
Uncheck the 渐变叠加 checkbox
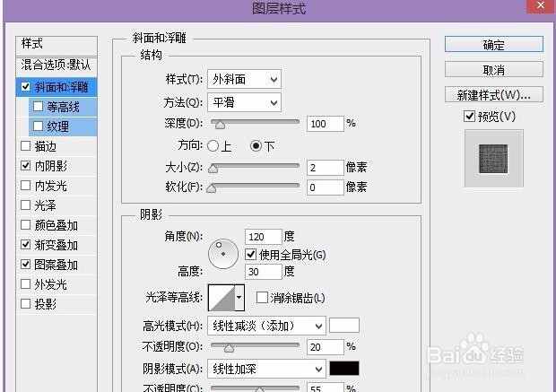25,244
